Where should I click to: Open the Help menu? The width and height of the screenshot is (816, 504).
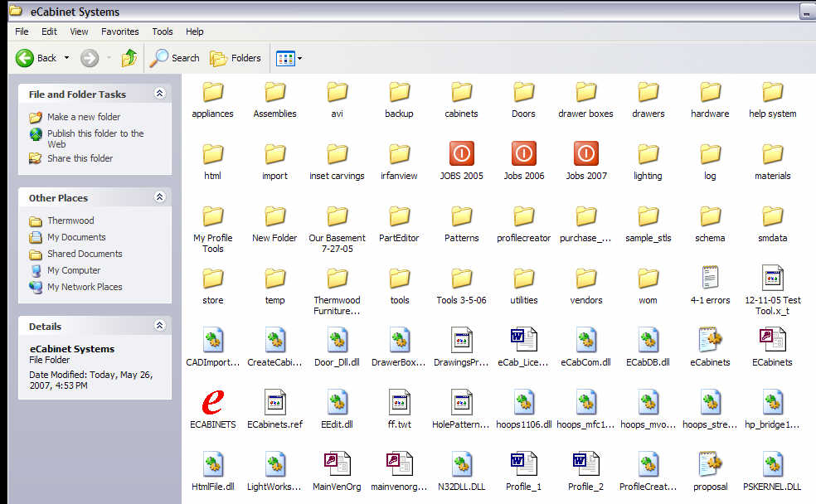(x=195, y=31)
